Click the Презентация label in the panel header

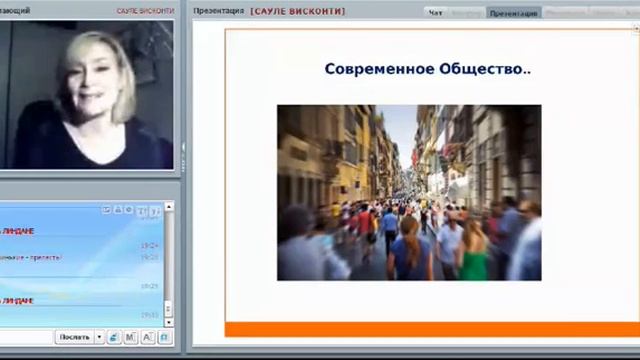(x=218, y=11)
